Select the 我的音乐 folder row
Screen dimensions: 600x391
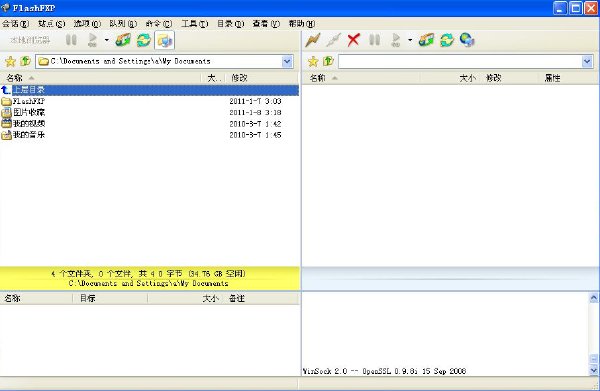[150, 135]
